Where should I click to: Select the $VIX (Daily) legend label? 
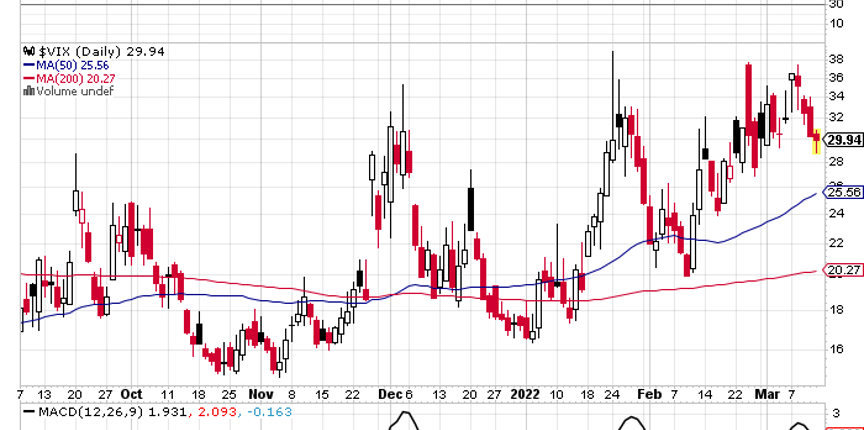[x=72, y=50]
